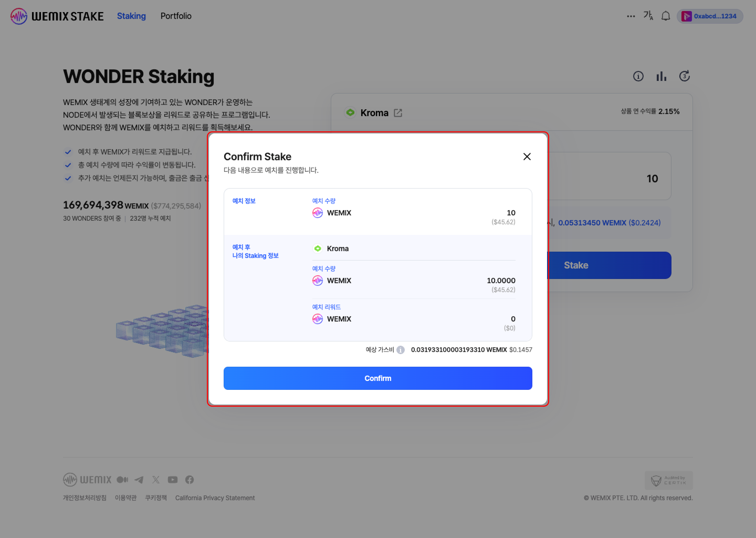Screen dimensions: 756x538
Task: Click the CertiK audited badge
Action: (668, 480)
